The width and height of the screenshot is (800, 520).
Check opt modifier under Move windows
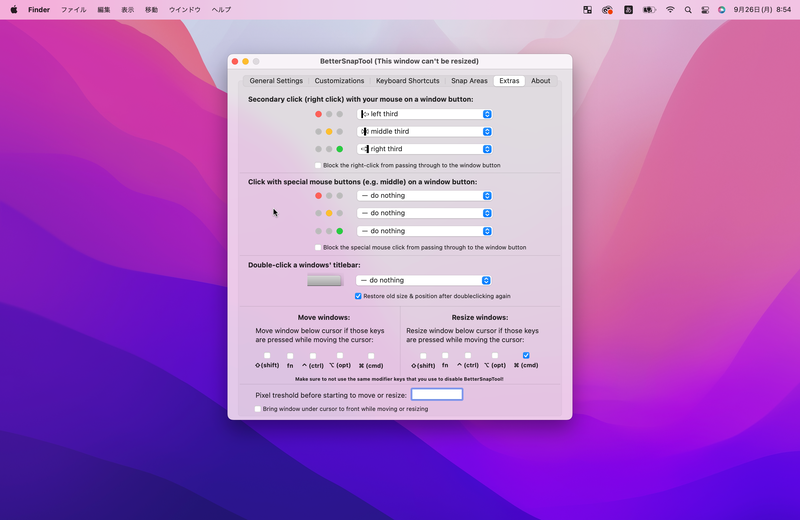pos(340,356)
